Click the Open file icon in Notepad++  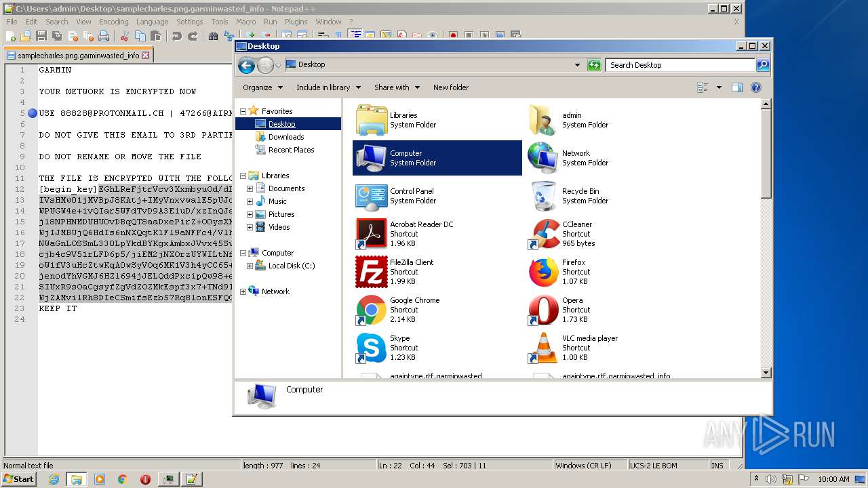click(26, 36)
